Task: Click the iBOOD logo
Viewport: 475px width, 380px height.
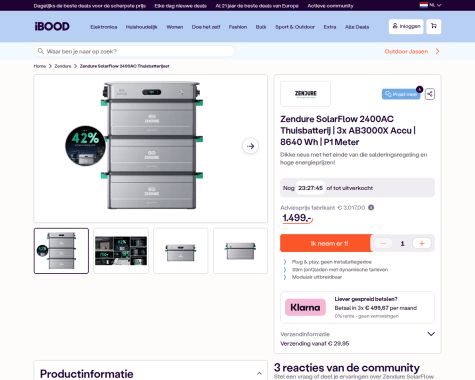Action: 52,26
